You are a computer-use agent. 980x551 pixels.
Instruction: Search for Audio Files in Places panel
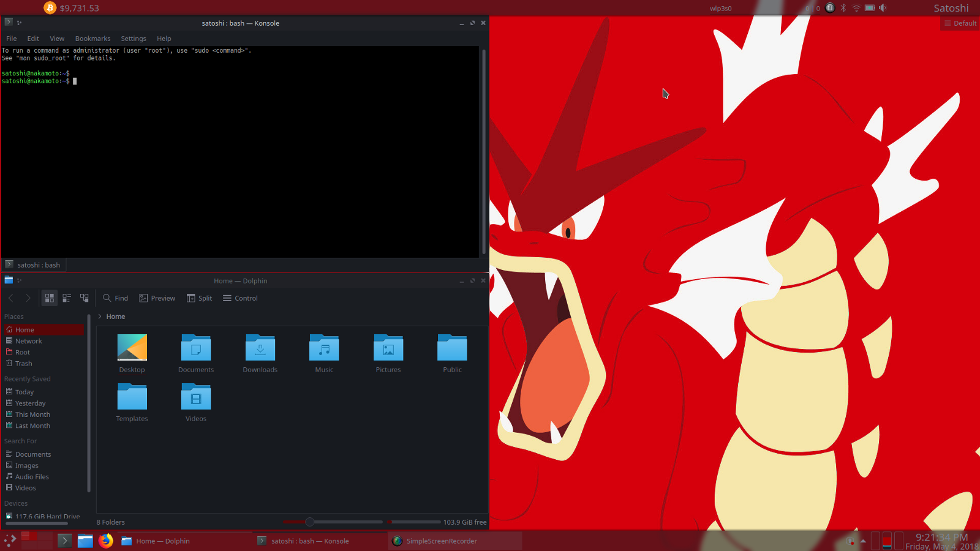[44, 477]
